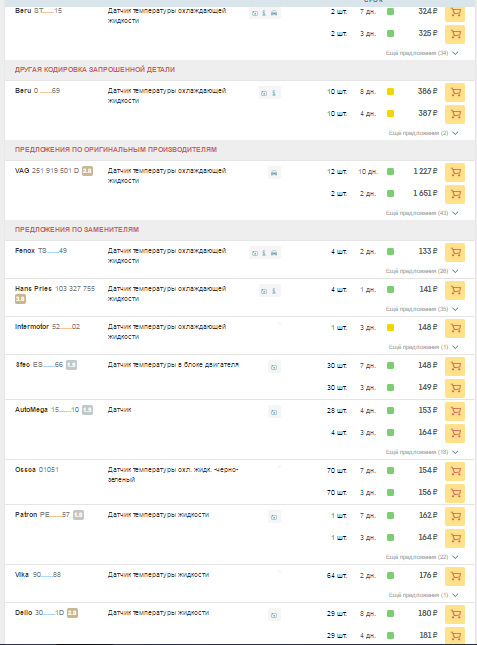
Task: Add the Patron 162 ₽ offer to cart
Action: pos(455,516)
